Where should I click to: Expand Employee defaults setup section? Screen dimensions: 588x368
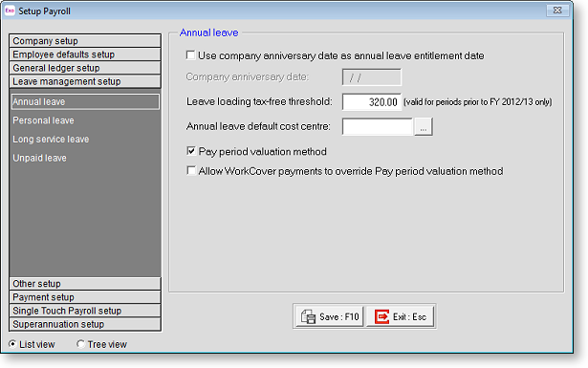click(85, 54)
